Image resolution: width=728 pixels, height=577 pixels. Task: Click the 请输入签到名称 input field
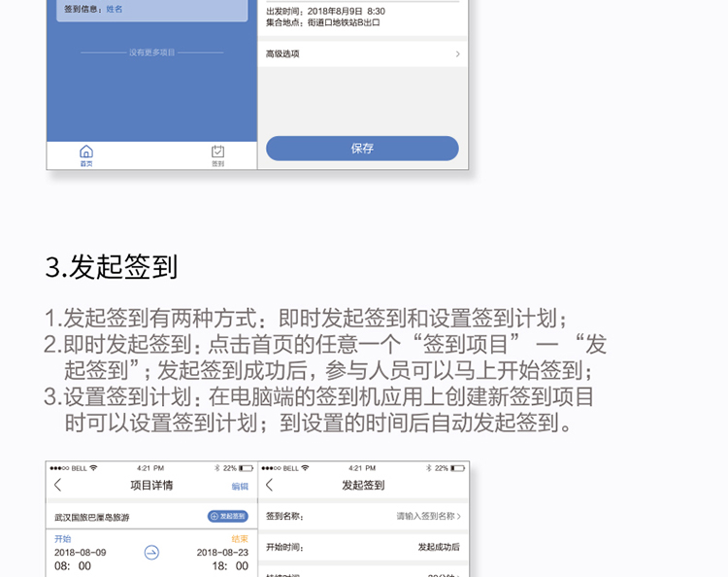(428, 516)
